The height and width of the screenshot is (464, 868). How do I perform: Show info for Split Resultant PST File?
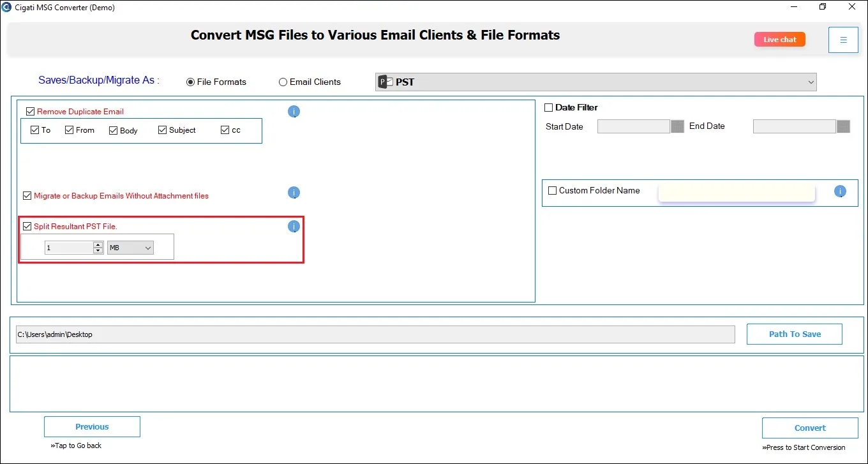[x=294, y=227]
